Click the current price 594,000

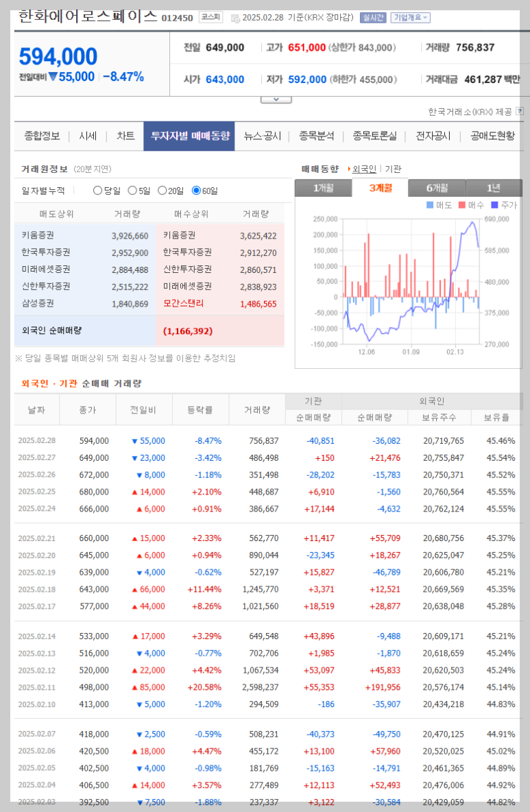pyautogui.click(x=58, y=56)
